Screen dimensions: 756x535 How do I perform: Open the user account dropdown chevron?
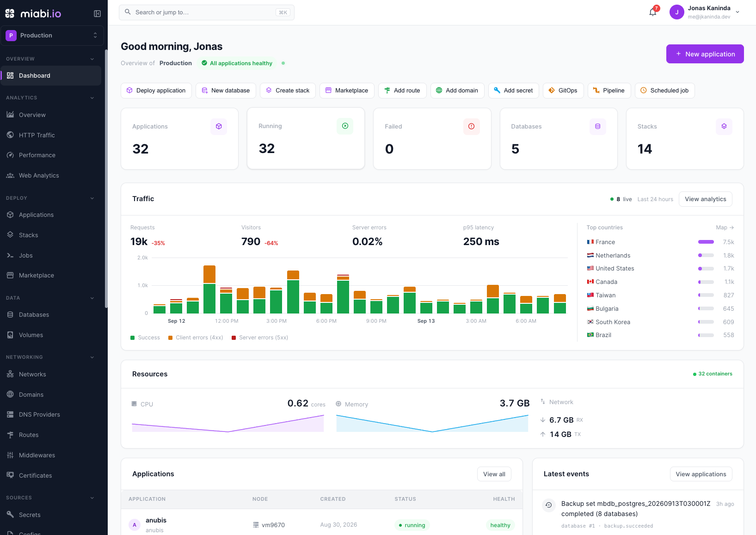point(738,12)
